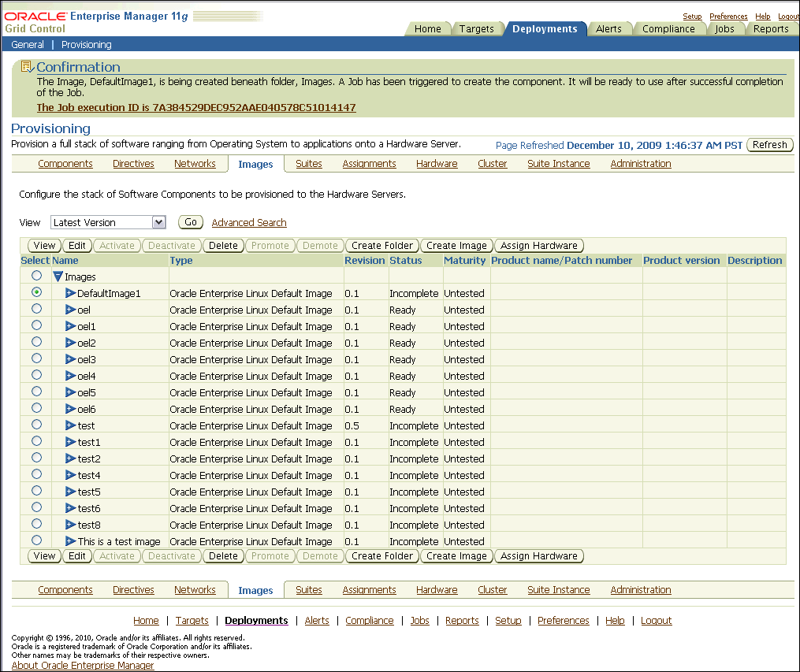Open the Home main tab
The image size is (800, 672).
tap(427, 29)
